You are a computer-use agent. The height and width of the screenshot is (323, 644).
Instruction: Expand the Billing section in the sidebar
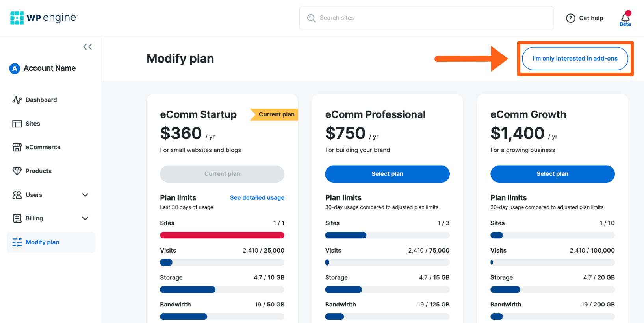85,218
